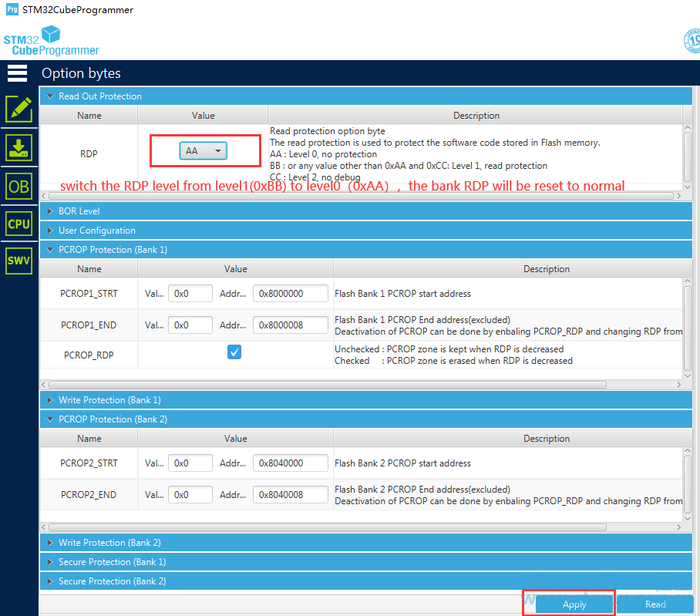Click Name header in PCROP Bank 2 table

[89, 439]
